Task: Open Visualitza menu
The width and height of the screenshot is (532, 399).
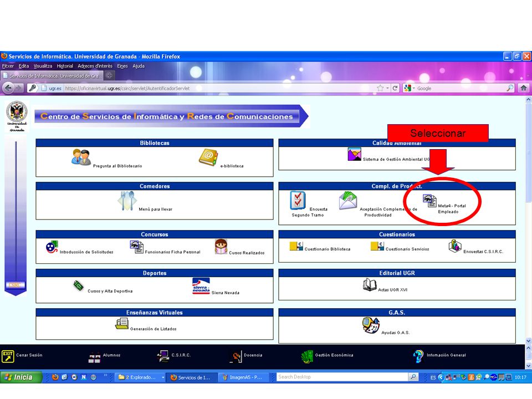Action: coord(43,66)
